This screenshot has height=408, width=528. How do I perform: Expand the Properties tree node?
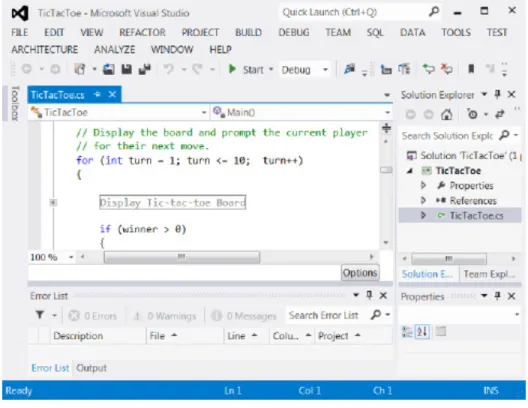tap(424, 185)
